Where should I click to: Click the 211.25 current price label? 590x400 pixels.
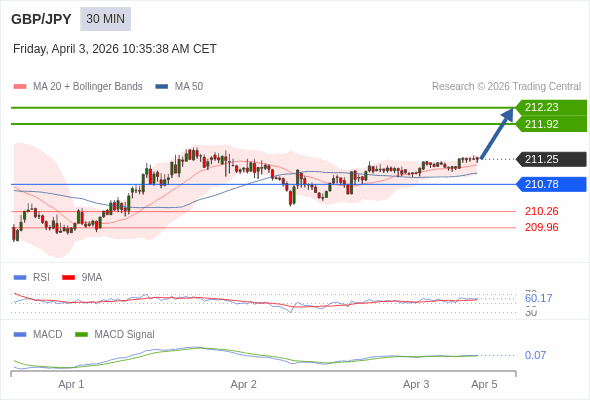click(551, 159)
